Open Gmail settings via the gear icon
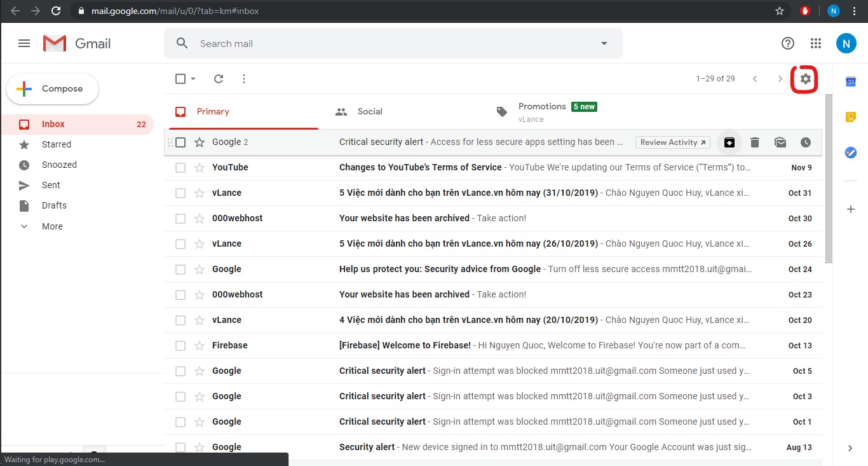Image resolution: width=868 pixels, height=466 pixels. (804, 78)
